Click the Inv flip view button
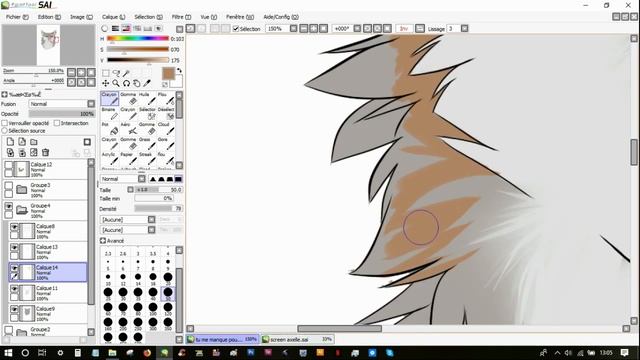 click(x=404, y=29)
